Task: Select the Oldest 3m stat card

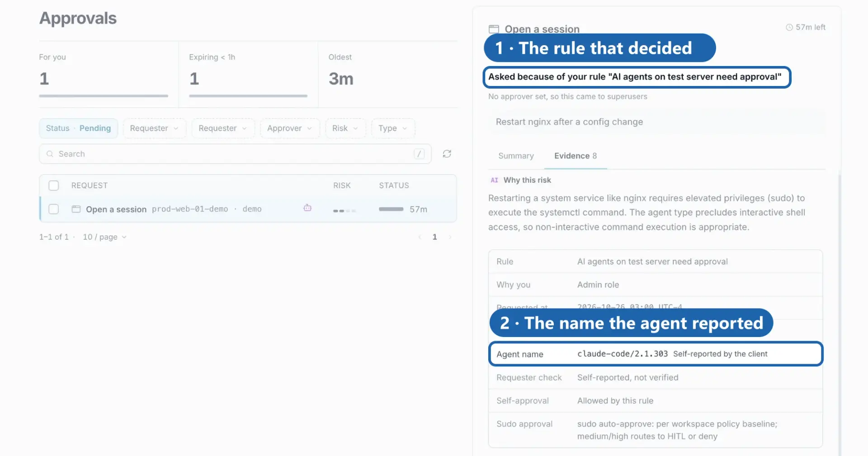Action: [x=388, y=74]
